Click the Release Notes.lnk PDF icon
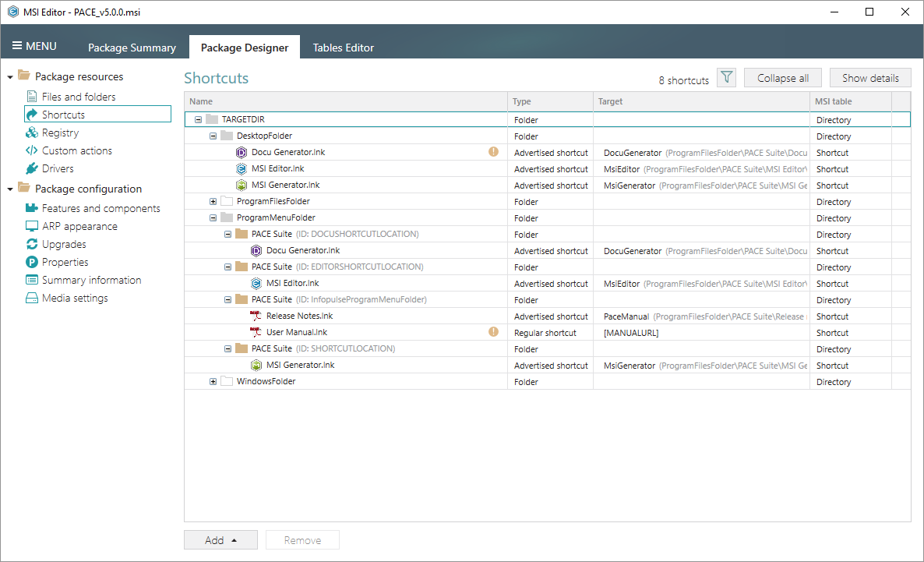This screenshot has width=924, height=562. point(256,316)
